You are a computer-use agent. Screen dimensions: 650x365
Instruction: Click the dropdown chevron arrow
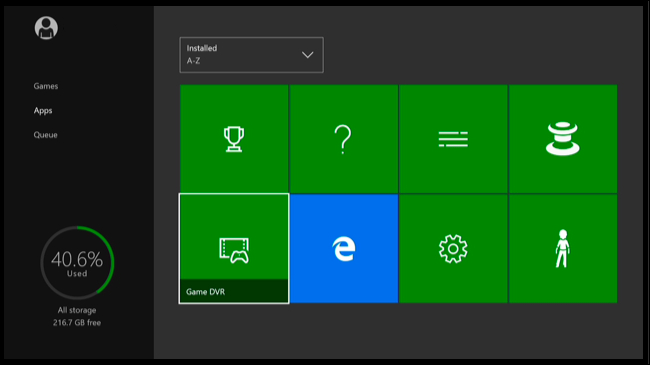(x=307, y=55)
